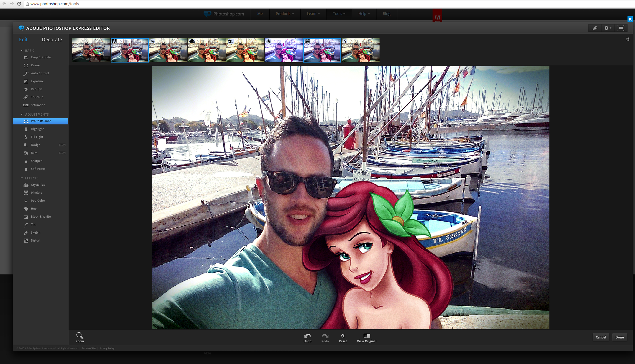Select the Auto white balance preset thumbnail
This screenshot has width=635, height=364.
[130, 50]
